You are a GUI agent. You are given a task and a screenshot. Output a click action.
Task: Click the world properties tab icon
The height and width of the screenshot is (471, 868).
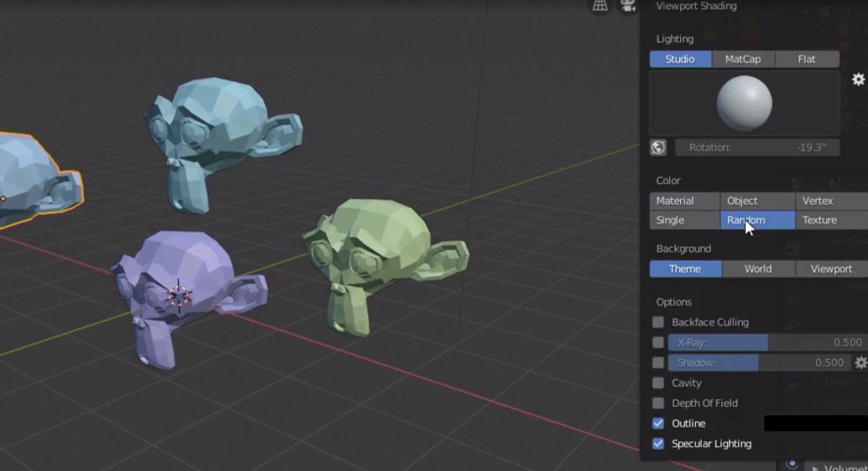click(792, 463)
